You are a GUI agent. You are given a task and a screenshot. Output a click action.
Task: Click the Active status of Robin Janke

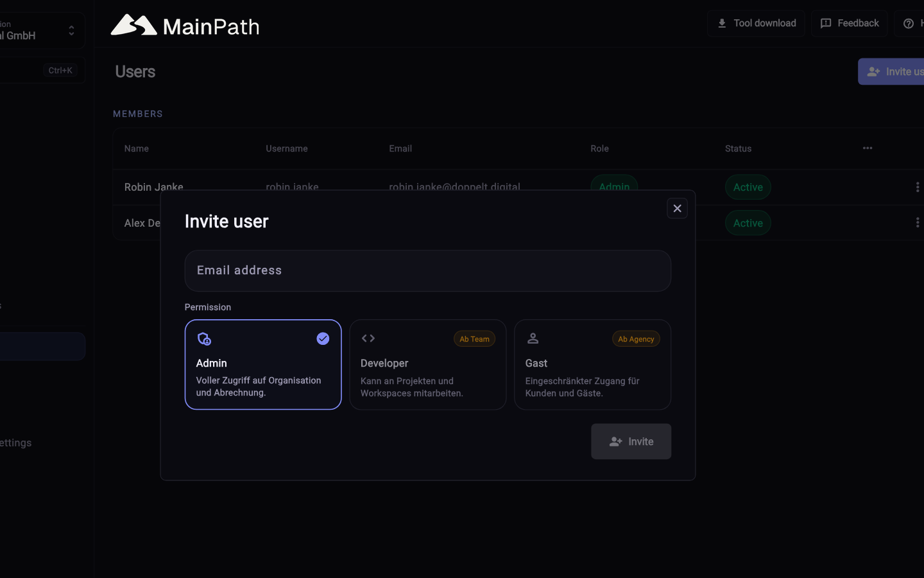(748, 187)
